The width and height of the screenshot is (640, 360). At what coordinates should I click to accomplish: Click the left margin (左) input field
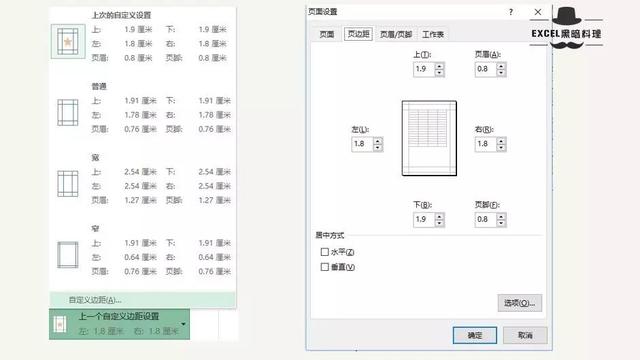(x=362, y=144)
